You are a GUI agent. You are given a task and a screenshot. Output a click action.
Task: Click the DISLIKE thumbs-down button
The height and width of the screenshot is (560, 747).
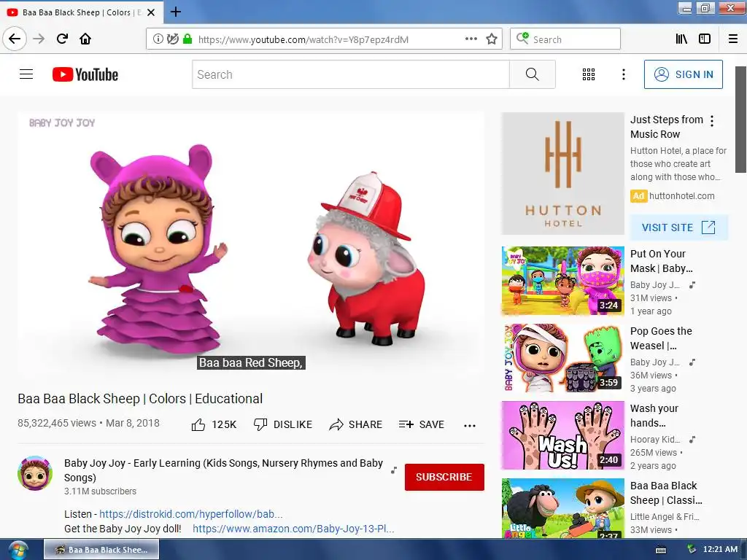point(283,424)
